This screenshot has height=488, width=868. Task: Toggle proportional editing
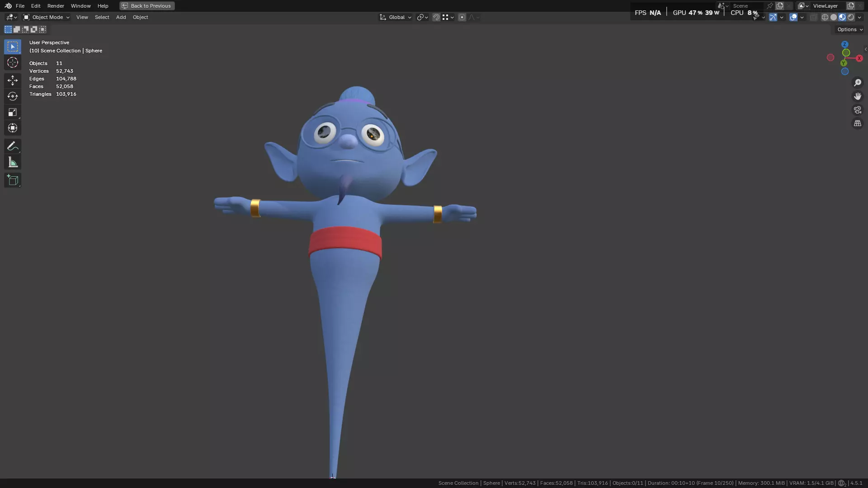coord(462,17)
